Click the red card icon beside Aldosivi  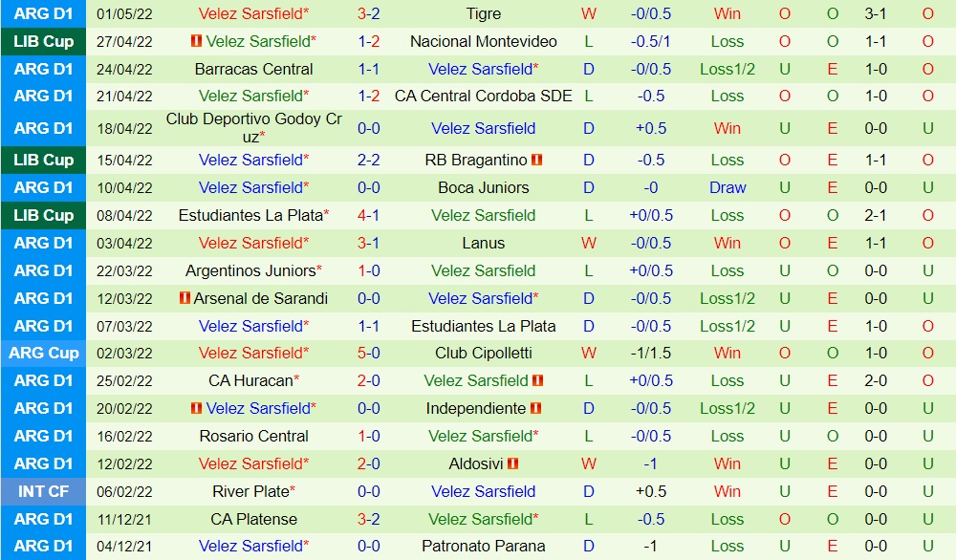tap(513, 463)
